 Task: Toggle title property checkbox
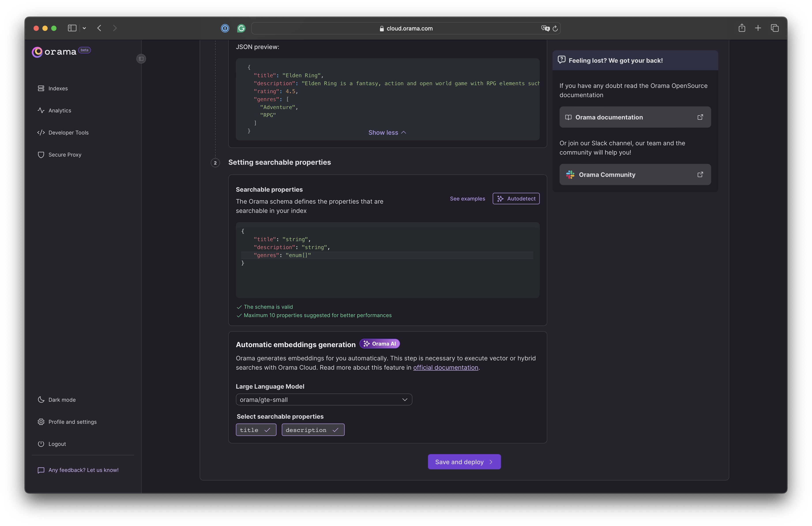tap(256, 430)
